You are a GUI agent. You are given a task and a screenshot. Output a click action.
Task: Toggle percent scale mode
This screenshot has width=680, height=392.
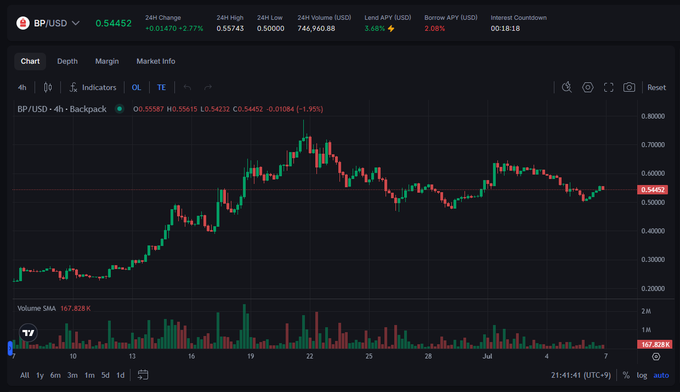(x=626, y=376)
